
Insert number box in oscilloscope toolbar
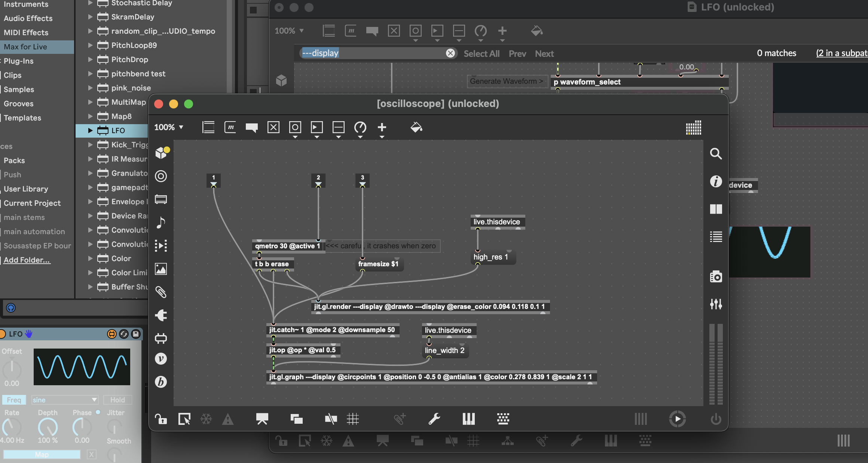pos(317,127)
